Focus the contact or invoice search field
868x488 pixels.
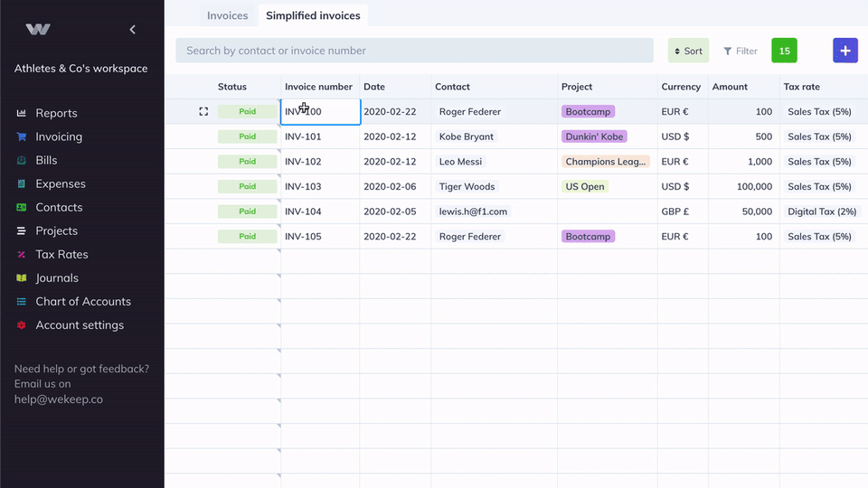coord(414,51)
